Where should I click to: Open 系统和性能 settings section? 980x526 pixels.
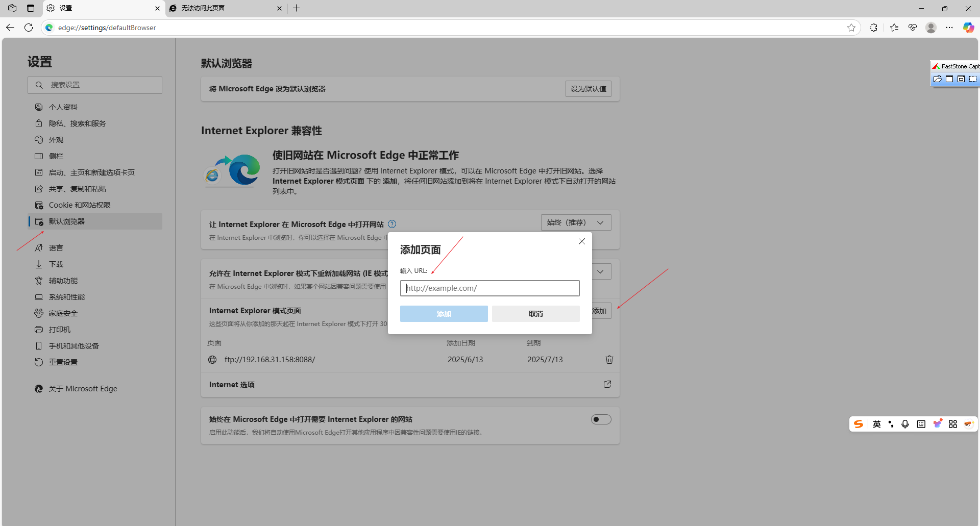(95, 297)
